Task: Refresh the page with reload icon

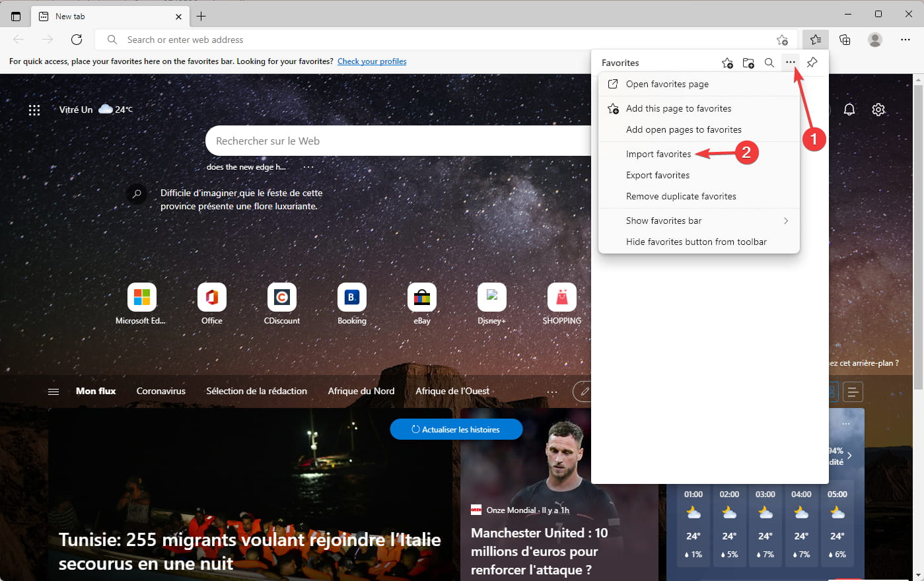Action: [x=77, y=40]
